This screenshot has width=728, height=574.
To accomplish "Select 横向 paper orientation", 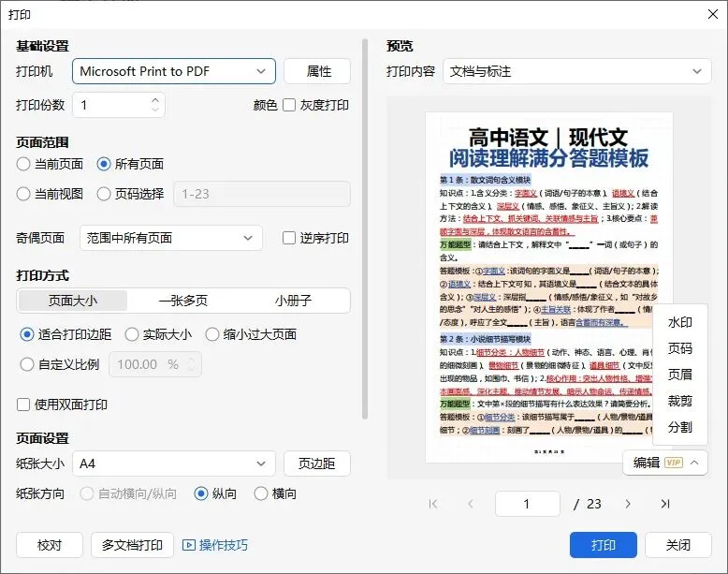I will click(261, 493).
